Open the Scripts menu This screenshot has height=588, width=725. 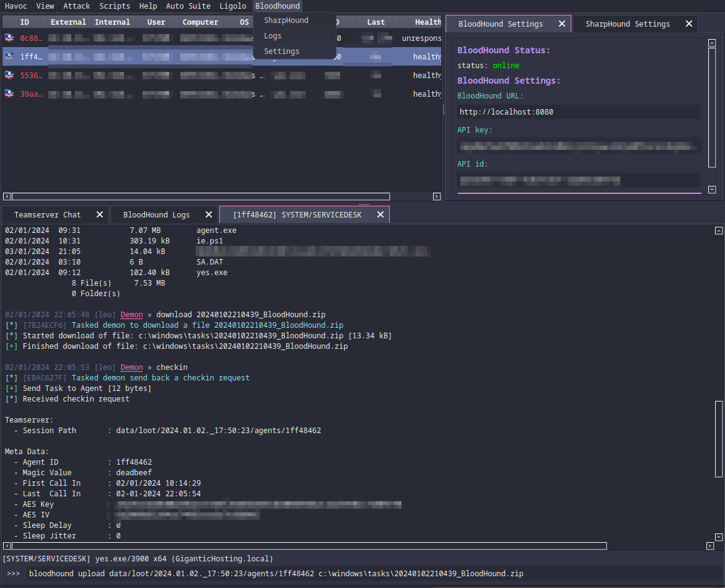[x=115, y=6]
